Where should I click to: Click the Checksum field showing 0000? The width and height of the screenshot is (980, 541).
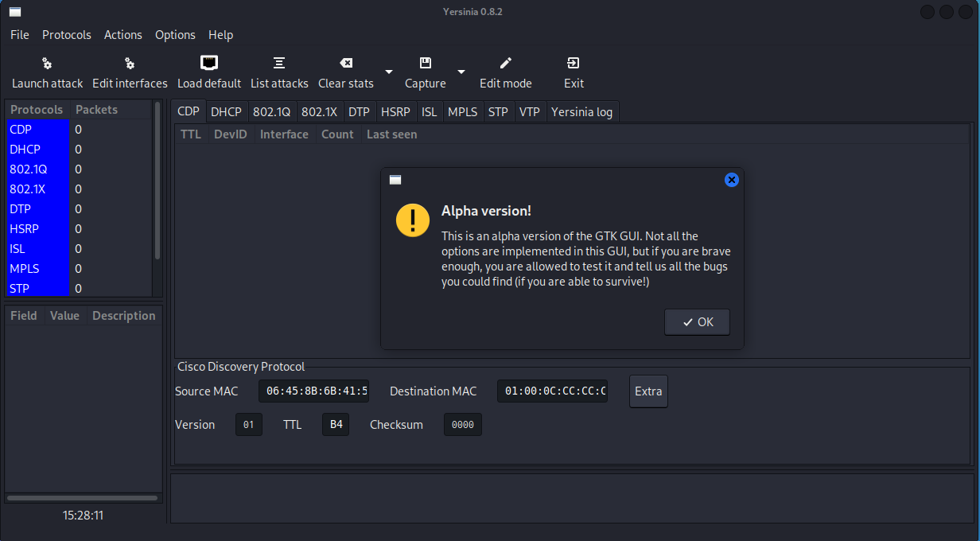click(463, 425)
